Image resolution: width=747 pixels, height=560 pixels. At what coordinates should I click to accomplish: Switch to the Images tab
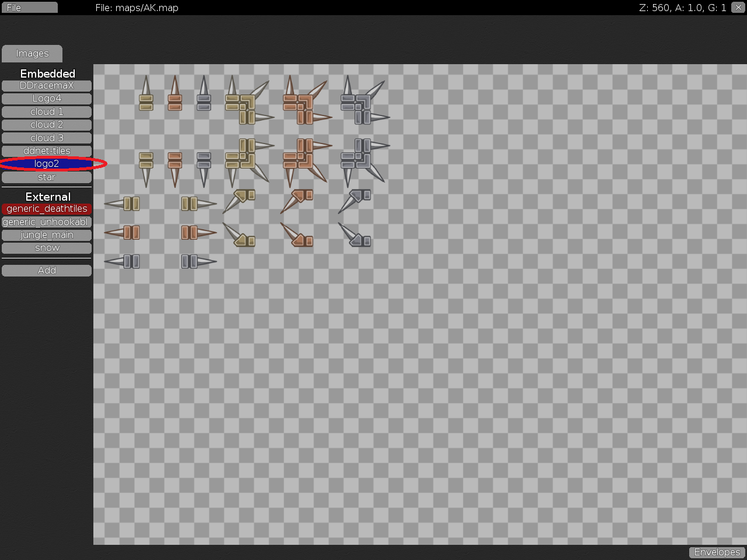click(x=32, y=54)
